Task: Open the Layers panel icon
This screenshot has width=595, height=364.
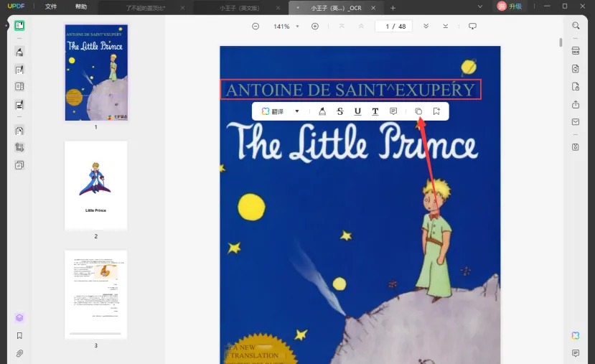Action: [x=19, y=318]
